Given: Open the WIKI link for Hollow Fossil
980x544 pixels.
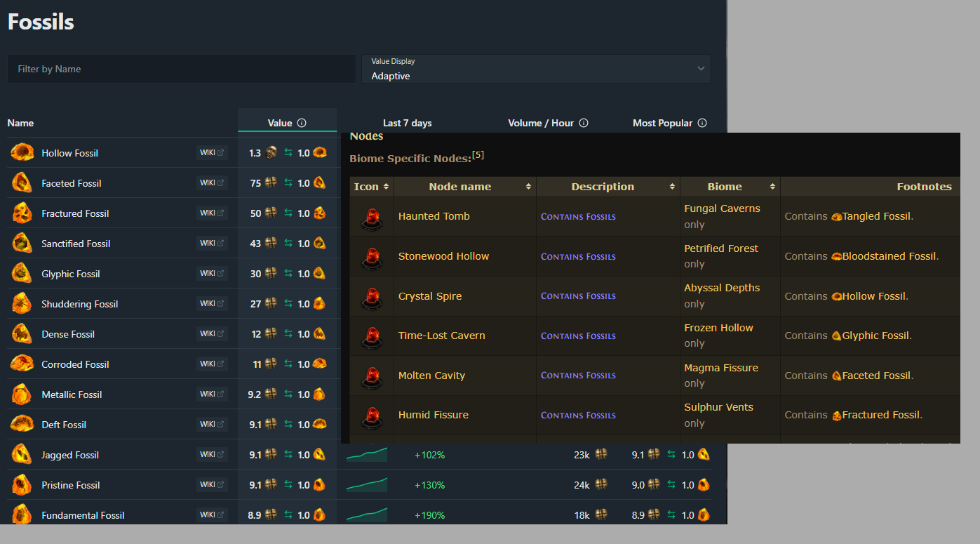Looking at the screenshot, I should (212, 152).
